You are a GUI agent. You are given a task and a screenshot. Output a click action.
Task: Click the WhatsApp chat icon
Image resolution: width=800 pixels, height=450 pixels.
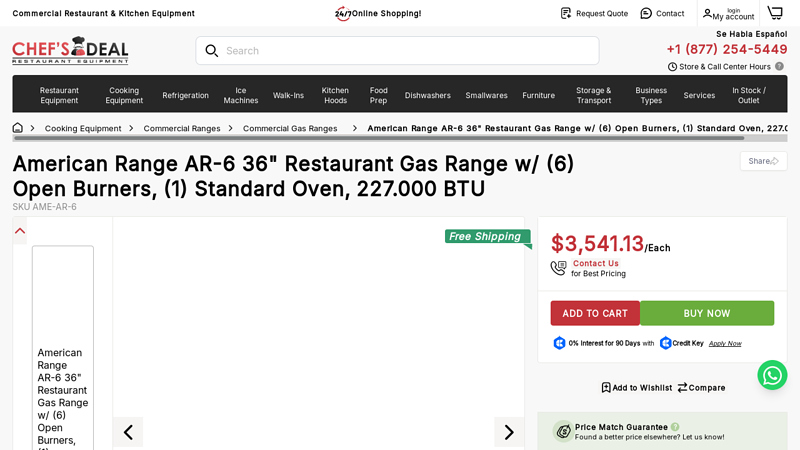pos(772,375)
